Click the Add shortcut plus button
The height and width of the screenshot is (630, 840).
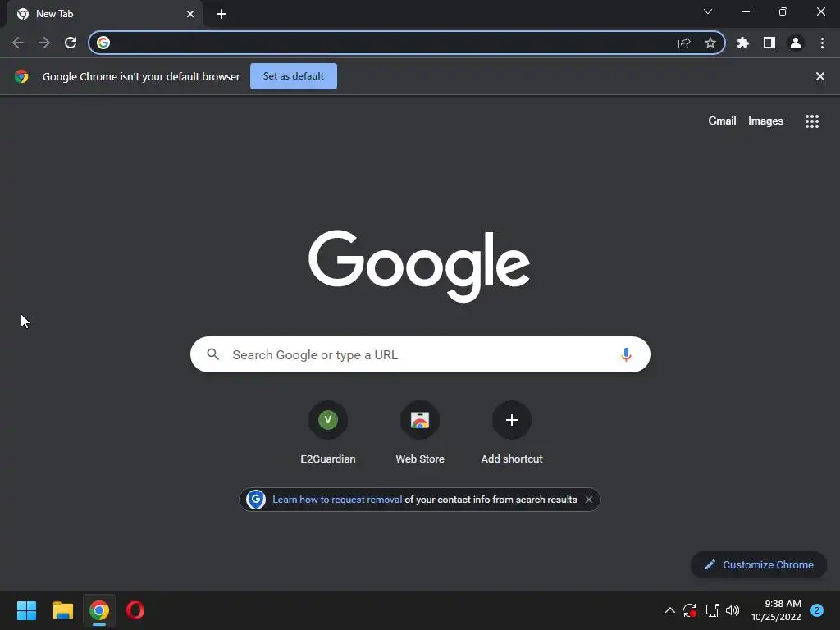[x=512, y=420]
